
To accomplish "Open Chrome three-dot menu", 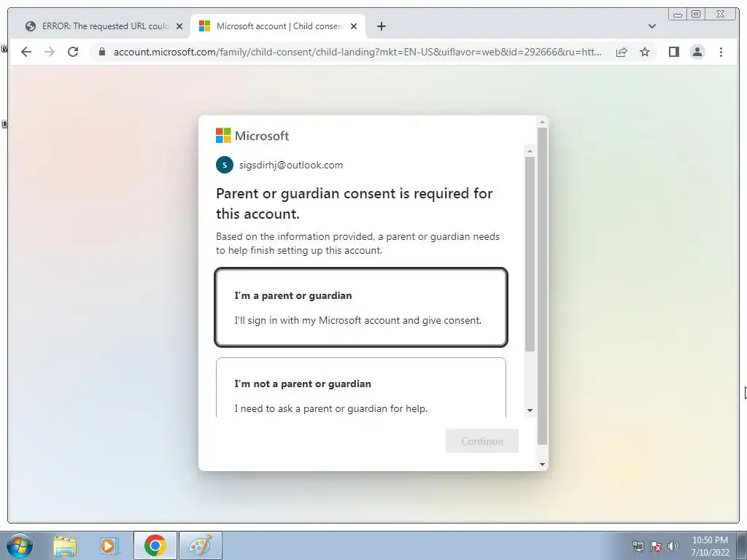I will [721, 52].
